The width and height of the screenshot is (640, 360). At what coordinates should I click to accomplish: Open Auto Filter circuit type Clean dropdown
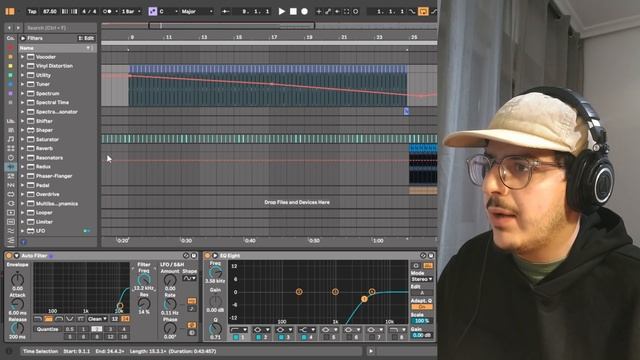click(97, 319)
